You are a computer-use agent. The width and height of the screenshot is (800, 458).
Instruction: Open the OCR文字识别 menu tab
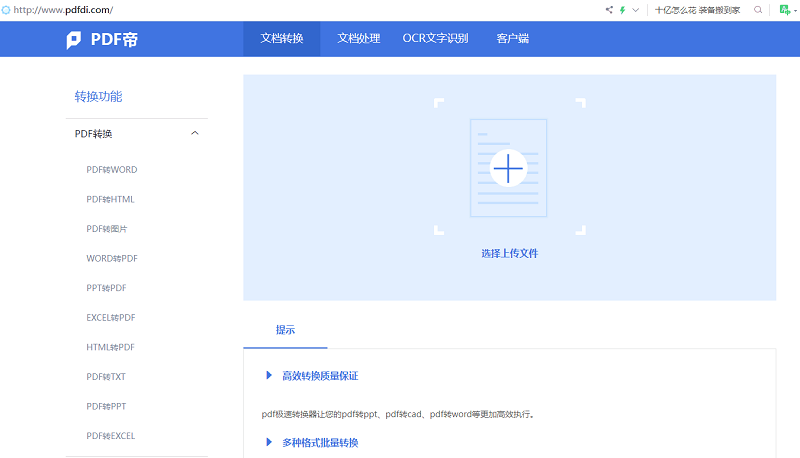(x=435, y=39)
